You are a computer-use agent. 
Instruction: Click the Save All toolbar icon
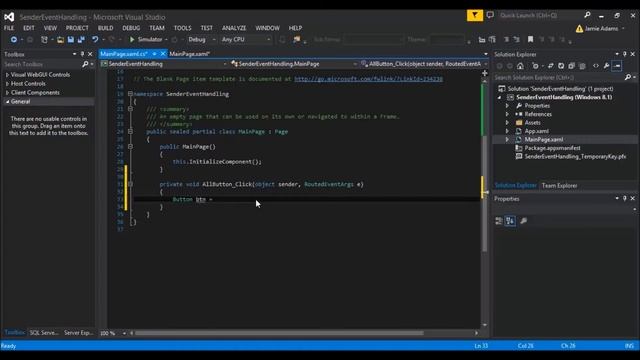pyautogui.click(x=81, y=40)
